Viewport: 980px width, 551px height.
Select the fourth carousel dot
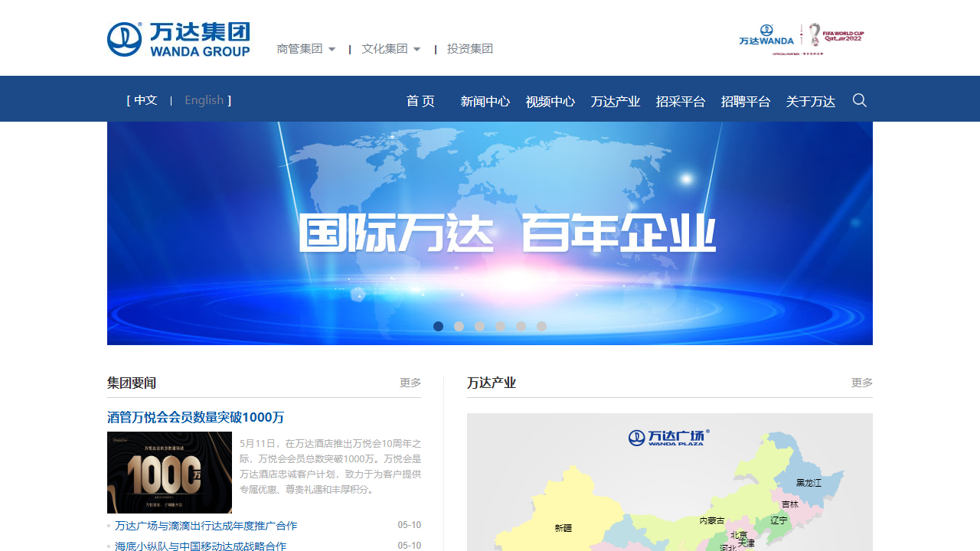[501, 326]
